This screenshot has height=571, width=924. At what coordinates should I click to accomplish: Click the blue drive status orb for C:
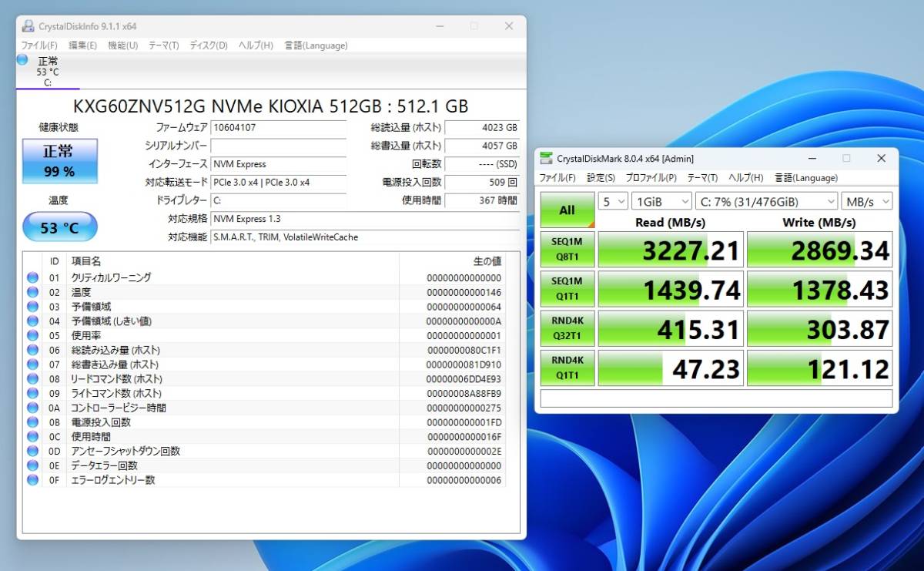[x=22, y=59]
